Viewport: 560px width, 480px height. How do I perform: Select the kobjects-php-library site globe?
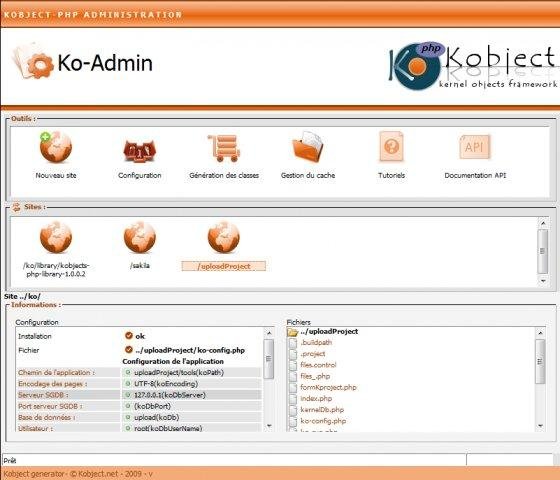pos(56,237)
